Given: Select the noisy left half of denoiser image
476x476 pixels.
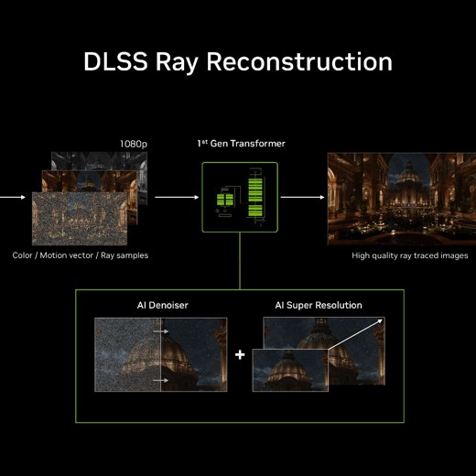Looking at the screenshot, I should pos(127,354).
